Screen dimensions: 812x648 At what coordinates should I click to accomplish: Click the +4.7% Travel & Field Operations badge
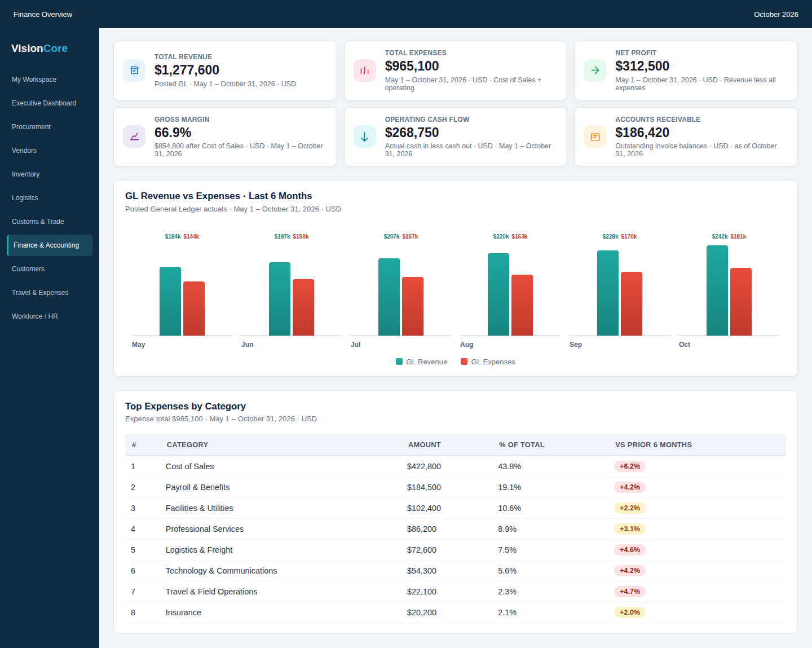point(630,592)
